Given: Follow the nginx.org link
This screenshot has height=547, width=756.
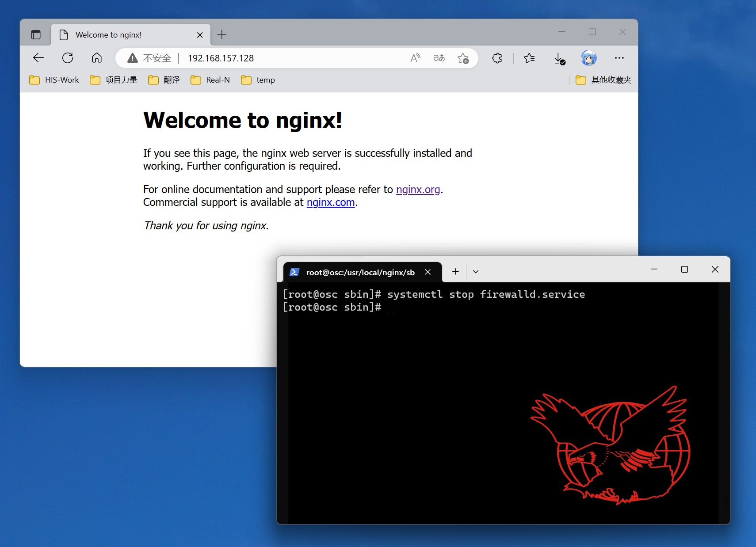Looking at the screenshot, I should 418,190.
